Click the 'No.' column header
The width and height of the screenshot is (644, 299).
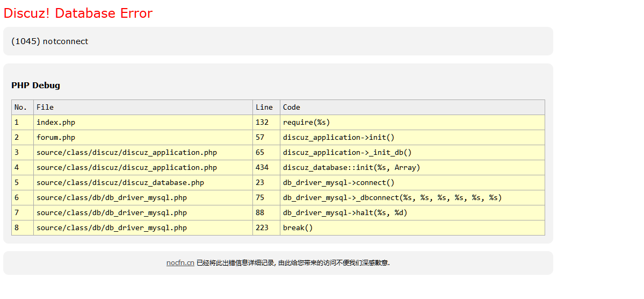click(x=23, y=108)
